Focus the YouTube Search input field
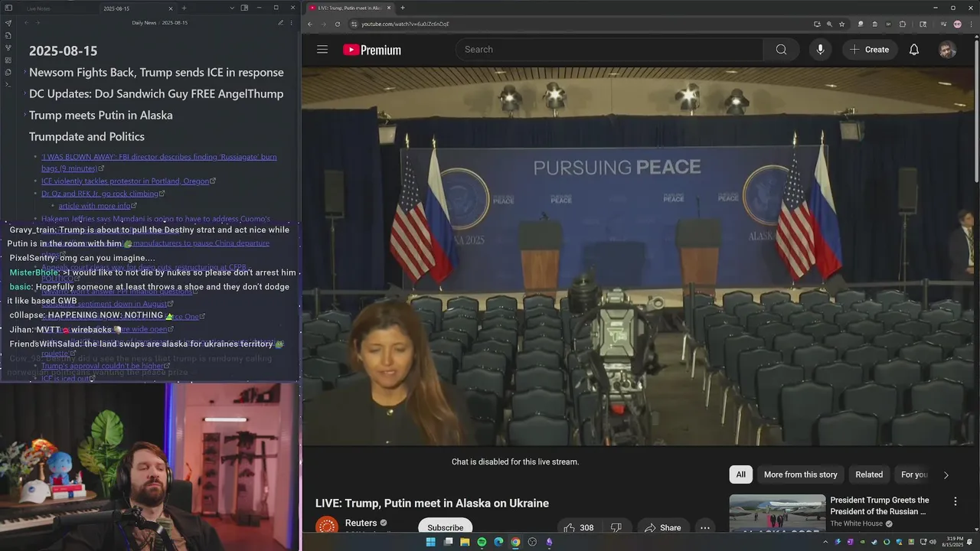The image size is (980, 551). point(609,50)
